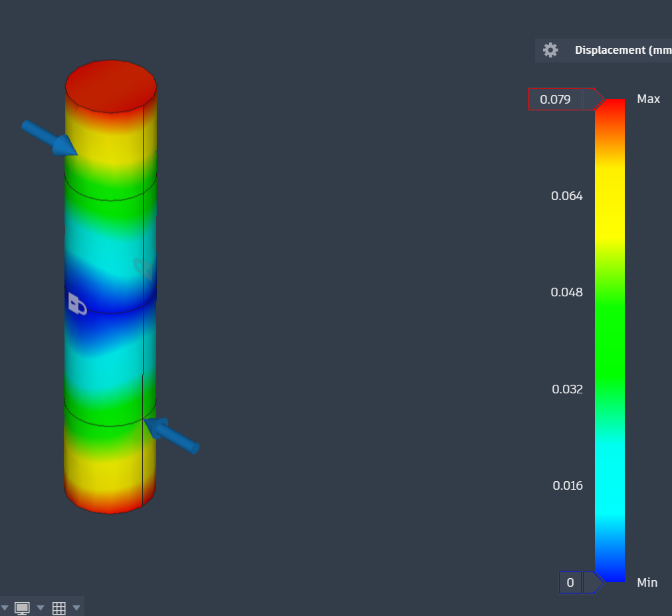Viewport: 672px width, 616px height.
Task: Select the lower blue force arrow
Action: pyautogui.click(x=171, y=435)
